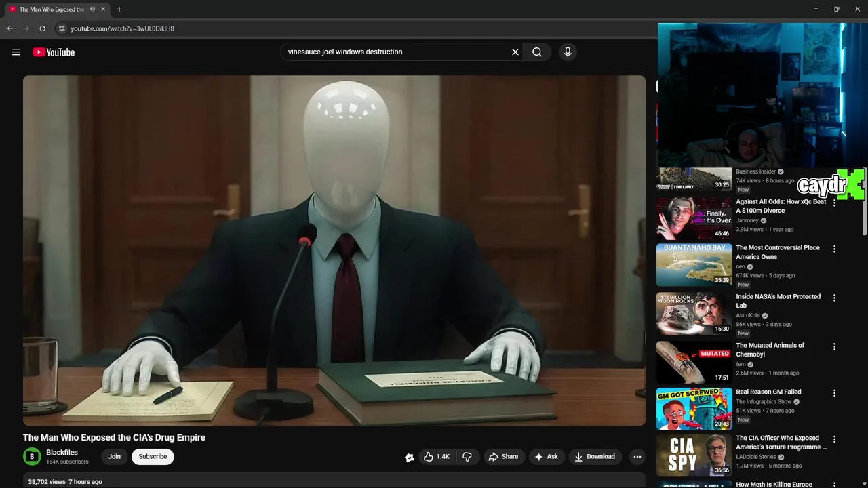Open 'Inside NASA's Most Protected Lab' title
This screenshot has height=488, width=868.
(x=778, y=301)
